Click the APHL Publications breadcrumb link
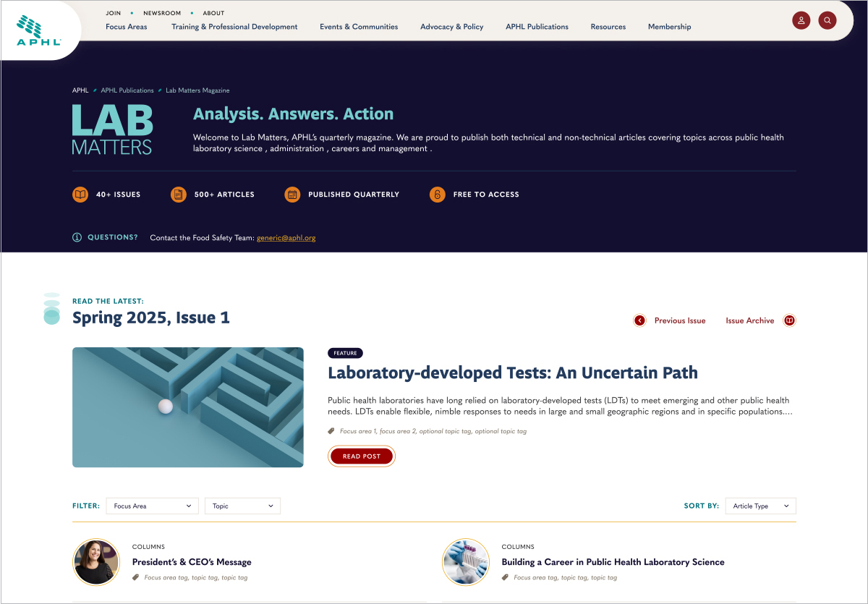The width and height of the screenshot is (868, 604). (x=127, y=90)
